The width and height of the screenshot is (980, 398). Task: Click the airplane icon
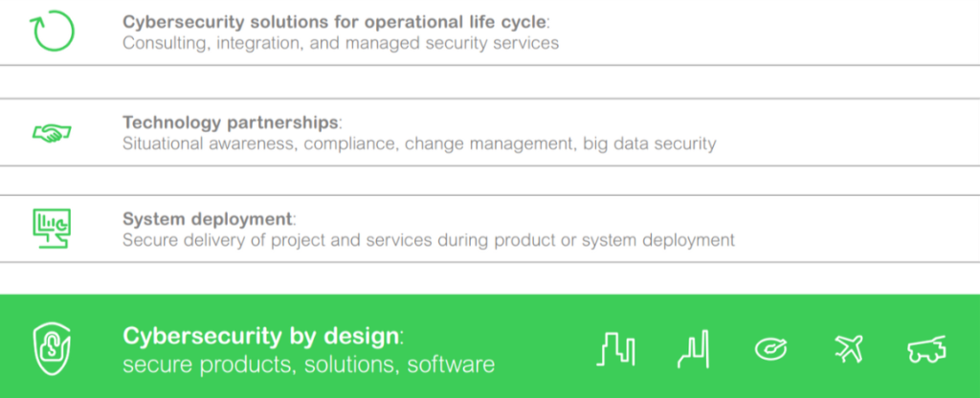point(848,348)
